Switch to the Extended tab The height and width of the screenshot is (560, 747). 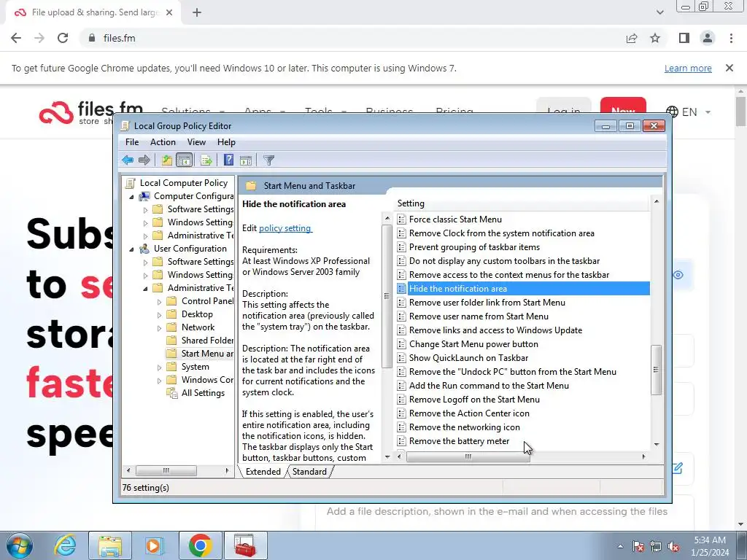pyautogui.click(x=263, y=472)
